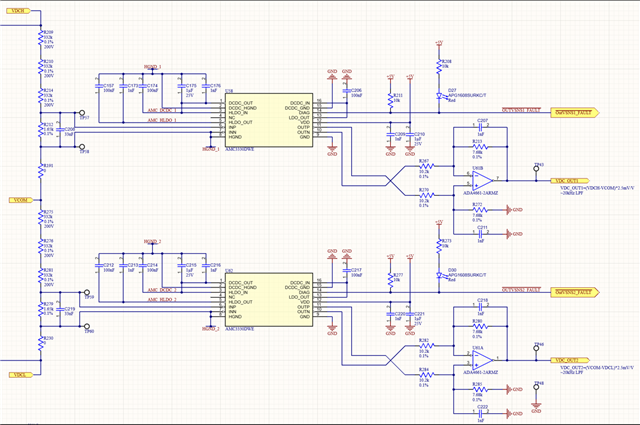Select the AMC_HLDO_1 net label
The image size is (640, 425).
click(162, 120)
